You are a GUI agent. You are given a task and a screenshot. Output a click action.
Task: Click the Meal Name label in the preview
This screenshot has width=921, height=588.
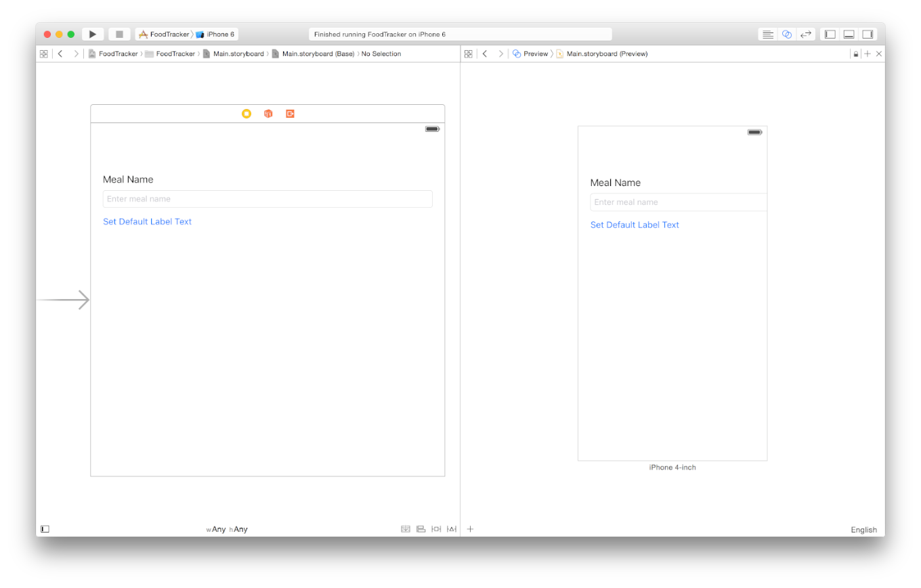616,183
